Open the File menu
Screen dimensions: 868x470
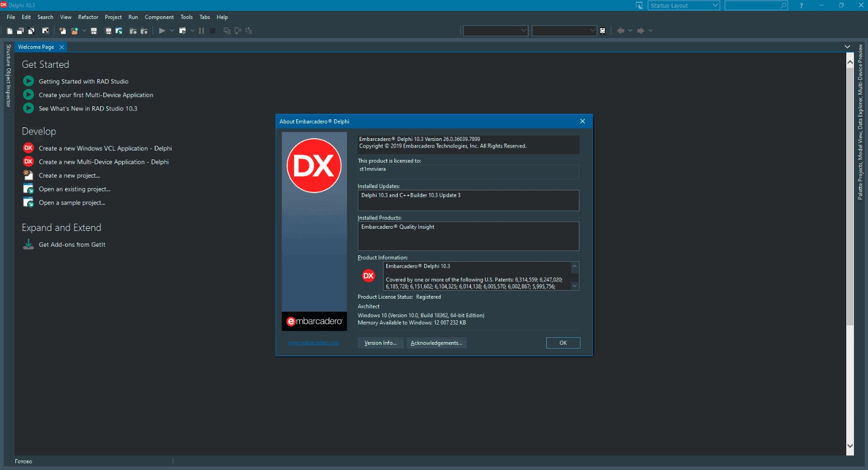tap(11, 17)
